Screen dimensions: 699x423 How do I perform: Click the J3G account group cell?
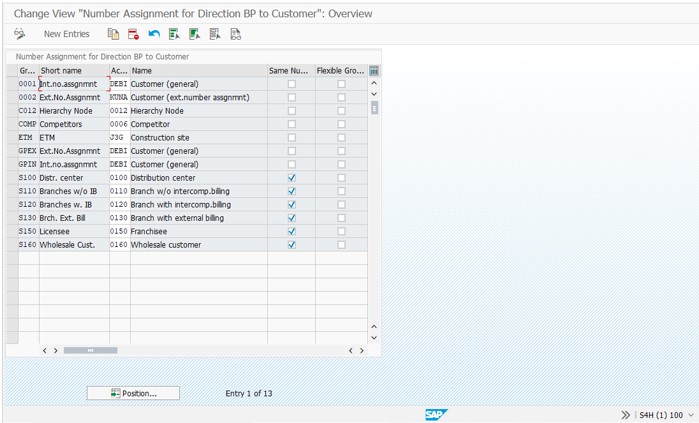(120, 137)
